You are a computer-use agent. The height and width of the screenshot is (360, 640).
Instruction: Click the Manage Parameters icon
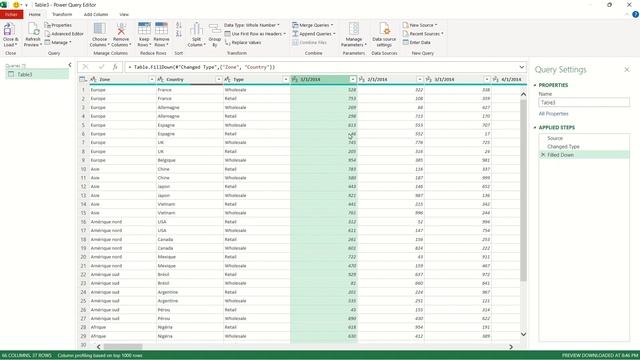[353, 29]
